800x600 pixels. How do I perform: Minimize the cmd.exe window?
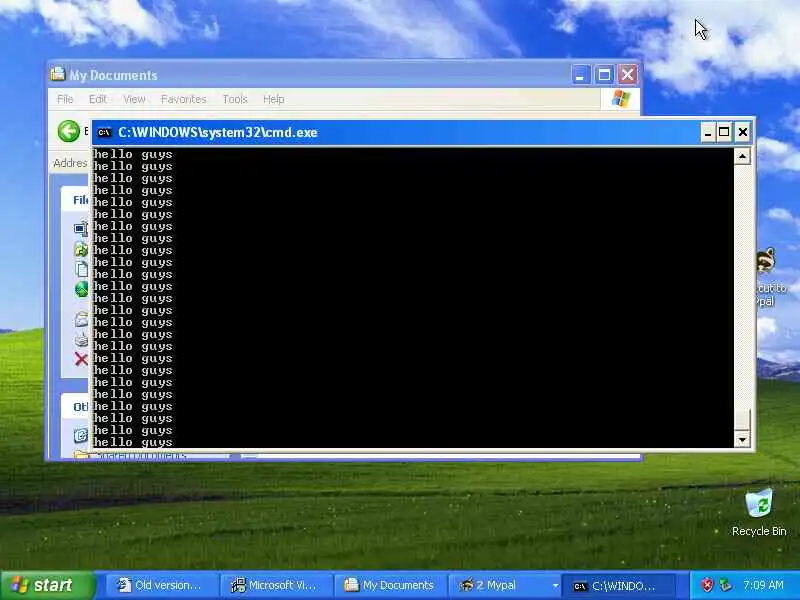coord(707,133)
